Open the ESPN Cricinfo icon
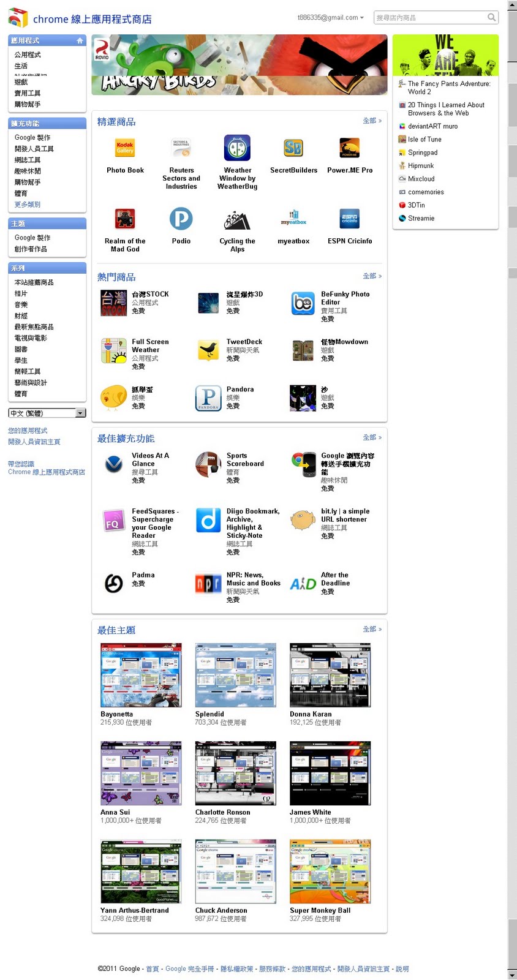517x980 pixels. coord(350,219)
